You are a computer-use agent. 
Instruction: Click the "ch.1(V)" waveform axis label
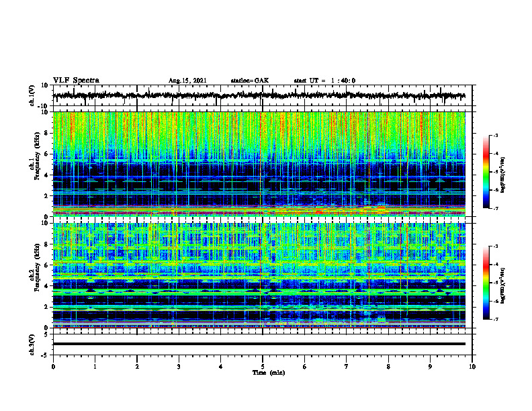pyautogui.click(x=32, y=95)
